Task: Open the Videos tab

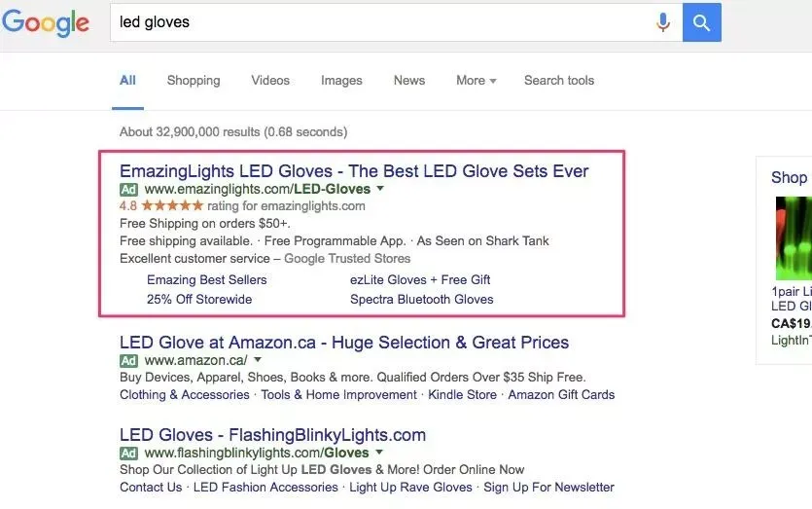Action: pos(270,81)
